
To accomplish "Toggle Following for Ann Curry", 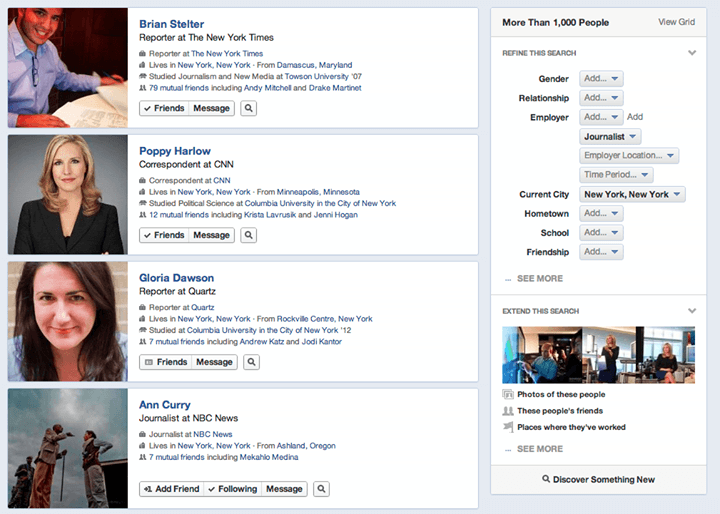I will click(232, 489).
